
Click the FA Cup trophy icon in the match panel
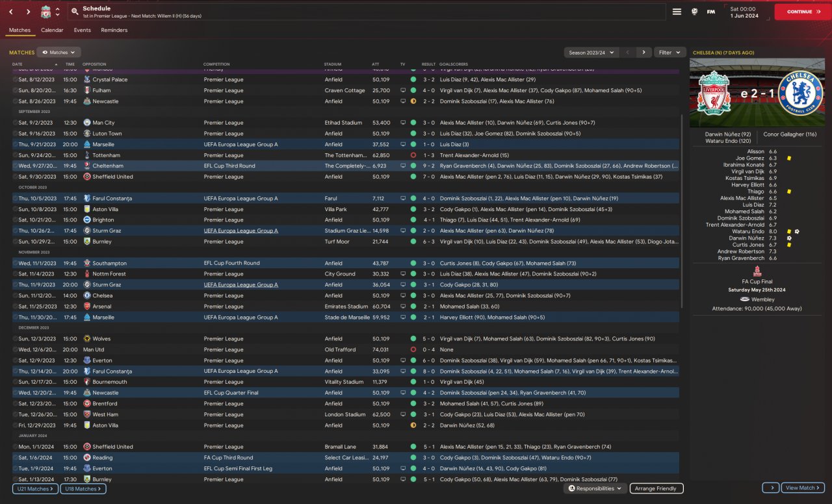(757, 271)
